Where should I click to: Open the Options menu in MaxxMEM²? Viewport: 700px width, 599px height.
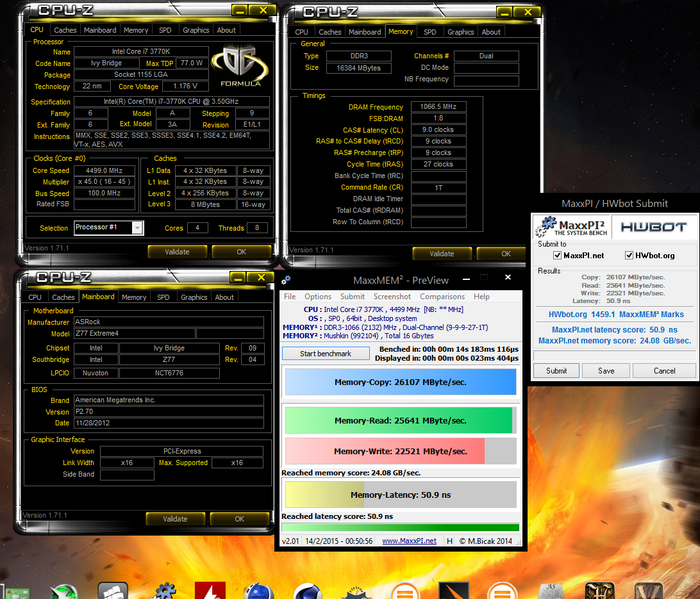(318, 297)
